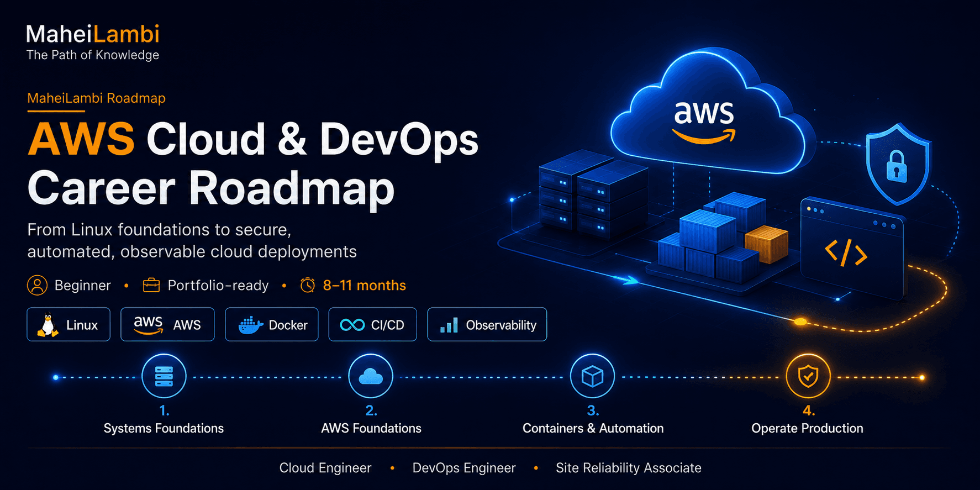
Task: Select the AWS Foundations cloud icon
Action: pyautogui.click(x=371, y=376)
